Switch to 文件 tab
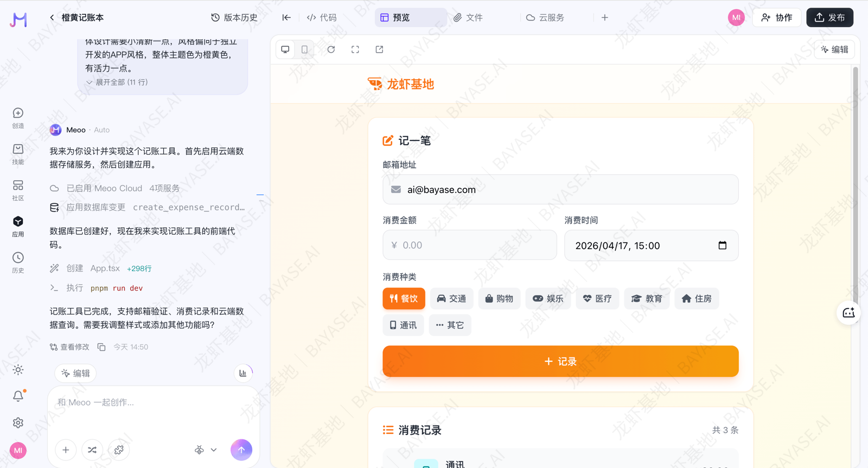 (x=468, y=17)
